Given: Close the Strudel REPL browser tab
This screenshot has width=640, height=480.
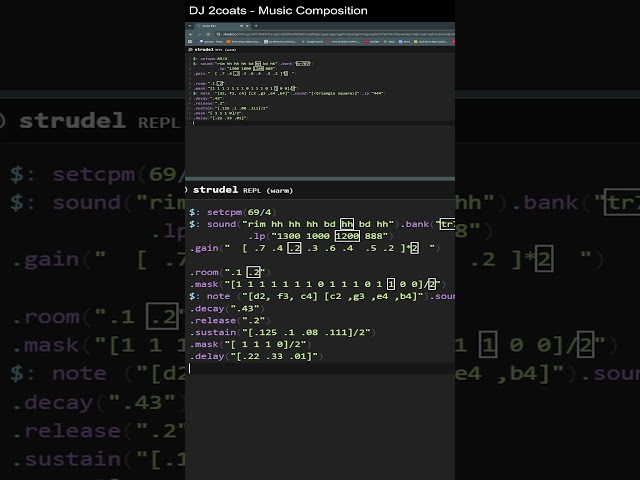Looking at the screenshot, I should coord(247,26).
